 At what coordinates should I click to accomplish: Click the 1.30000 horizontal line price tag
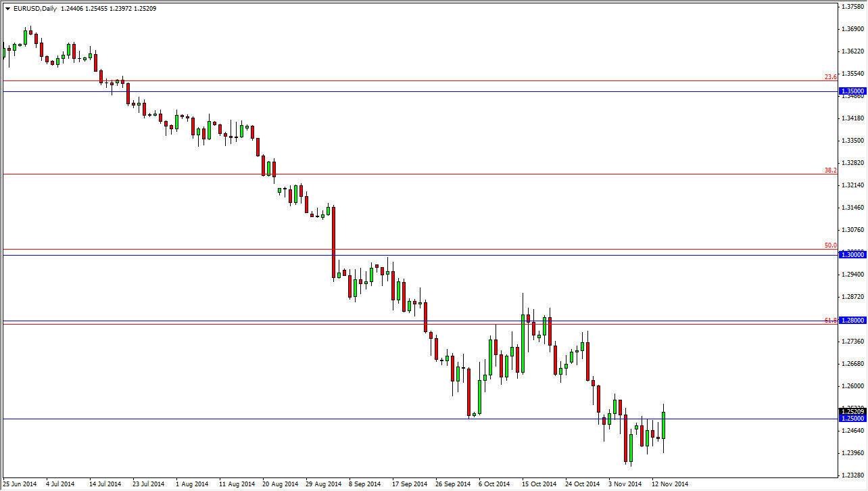(851, 254)
